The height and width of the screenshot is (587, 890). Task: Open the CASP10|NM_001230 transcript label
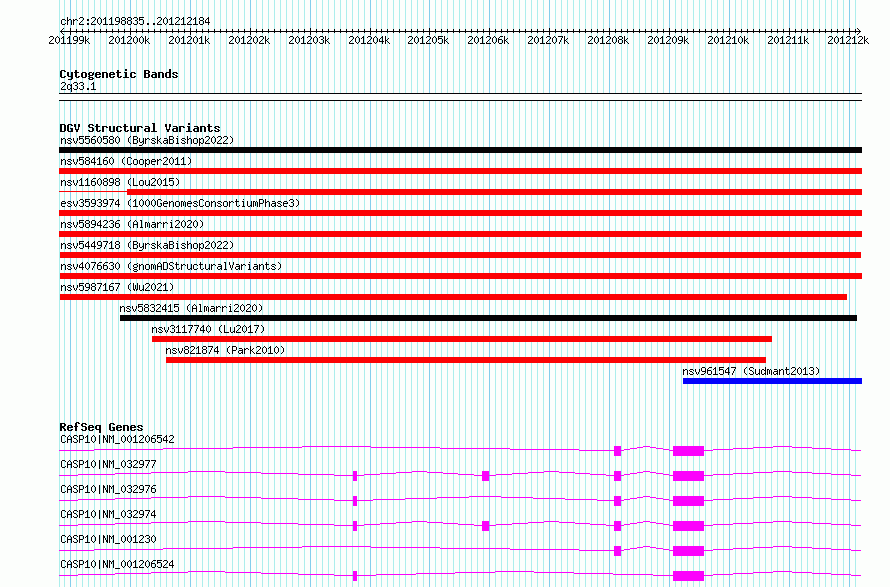click(108, 539)
